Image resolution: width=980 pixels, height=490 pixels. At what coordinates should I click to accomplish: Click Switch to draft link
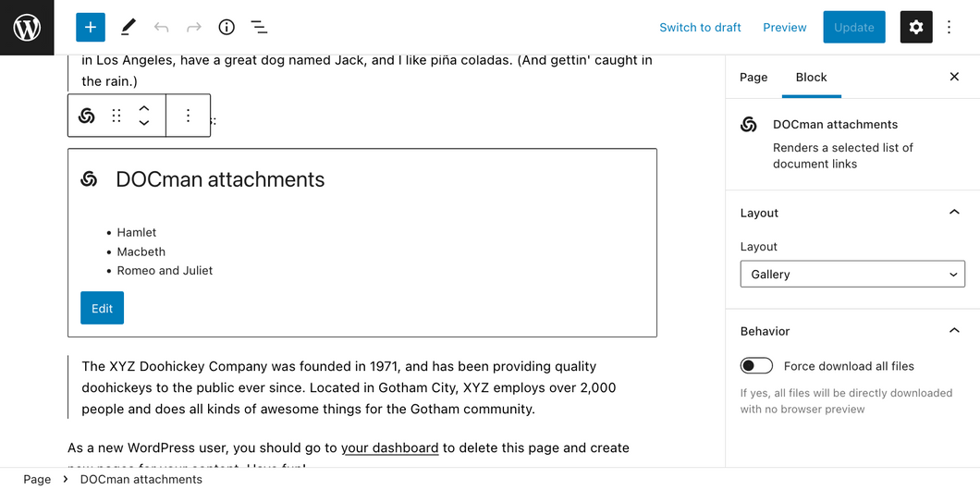[700, 28]
